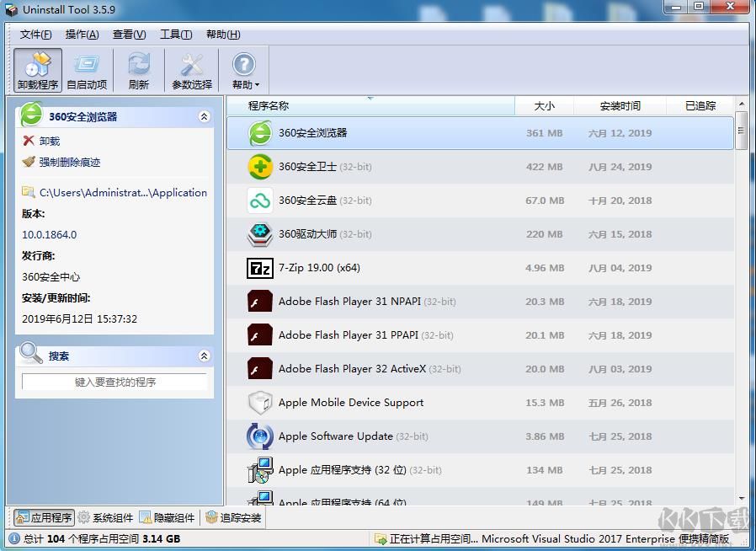Click the 7-Zip 19.00 icon
This screenshot has width=756, height=551.
coord(260,268)
